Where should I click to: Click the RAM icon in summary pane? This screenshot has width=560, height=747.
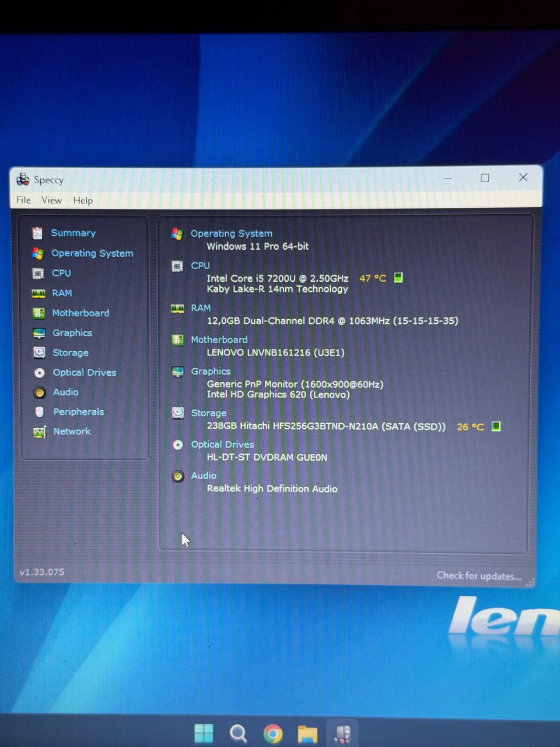[177, 309]
